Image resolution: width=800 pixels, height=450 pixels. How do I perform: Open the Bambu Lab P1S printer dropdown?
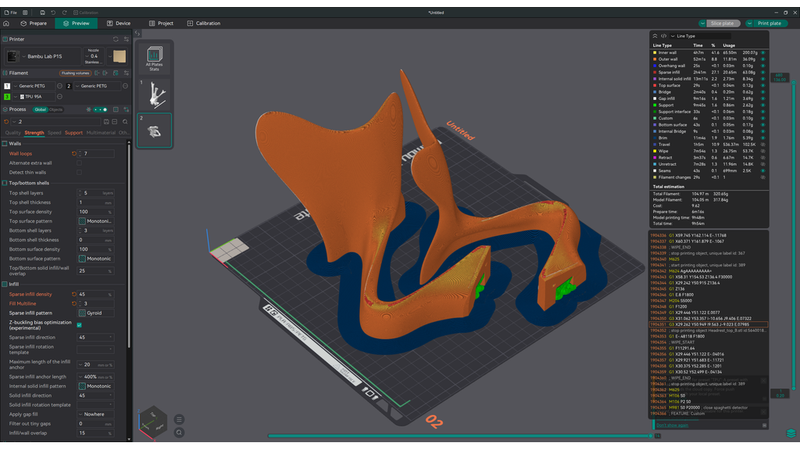(x=43, y=56)
